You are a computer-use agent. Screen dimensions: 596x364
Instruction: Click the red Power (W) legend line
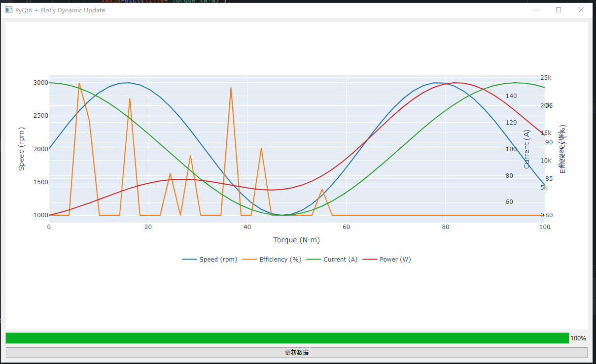coord(370,260)
